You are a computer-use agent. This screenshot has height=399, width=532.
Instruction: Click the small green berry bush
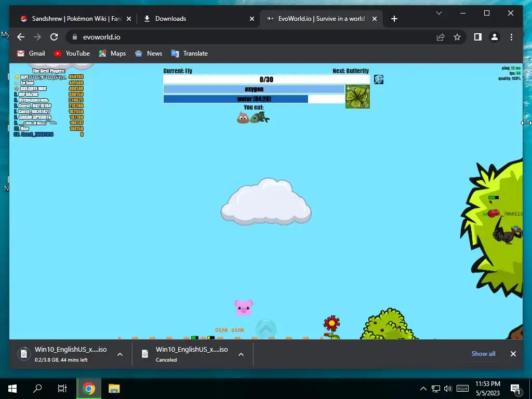point(389,324)
